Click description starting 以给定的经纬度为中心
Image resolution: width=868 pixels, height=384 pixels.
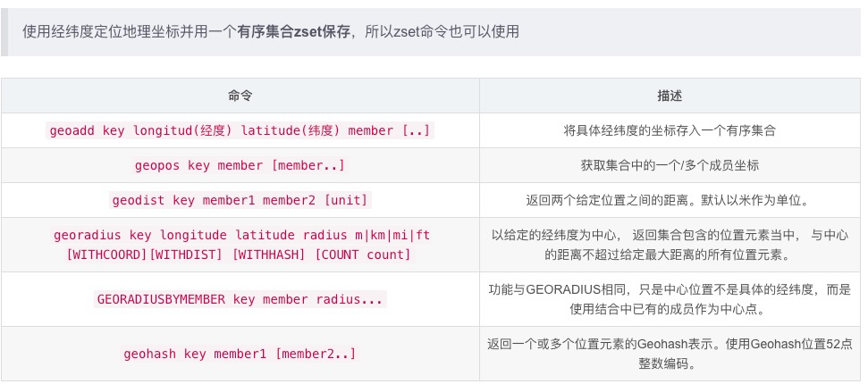pos(670,245)
